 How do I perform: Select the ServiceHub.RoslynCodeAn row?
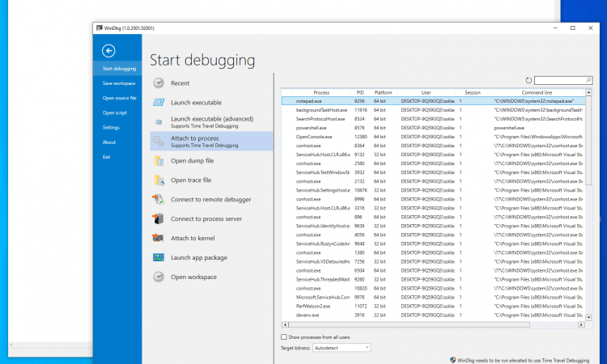[433, 243]
